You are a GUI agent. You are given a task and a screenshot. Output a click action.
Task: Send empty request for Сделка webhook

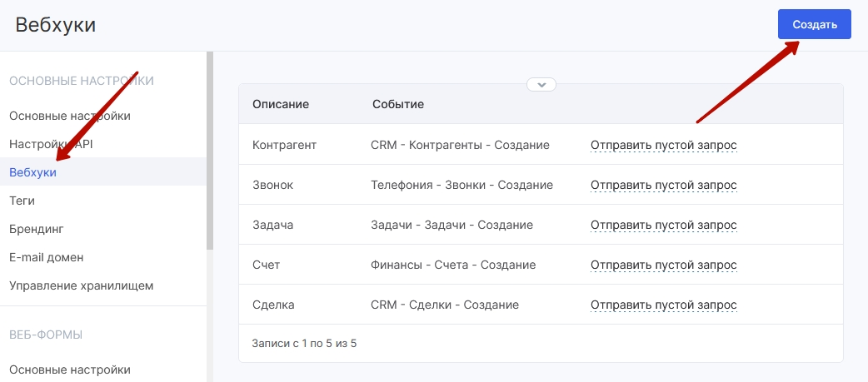tap(664, 305)
